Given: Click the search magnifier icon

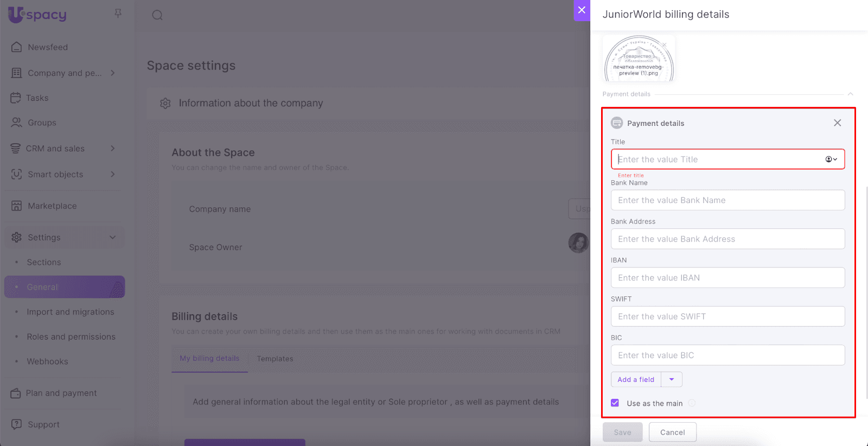Looking at the screenshot, I should click(x=157, y=15).
